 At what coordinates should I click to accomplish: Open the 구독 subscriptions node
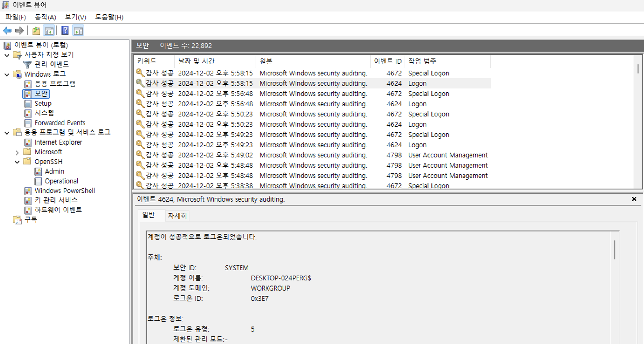tap(30, 220)
